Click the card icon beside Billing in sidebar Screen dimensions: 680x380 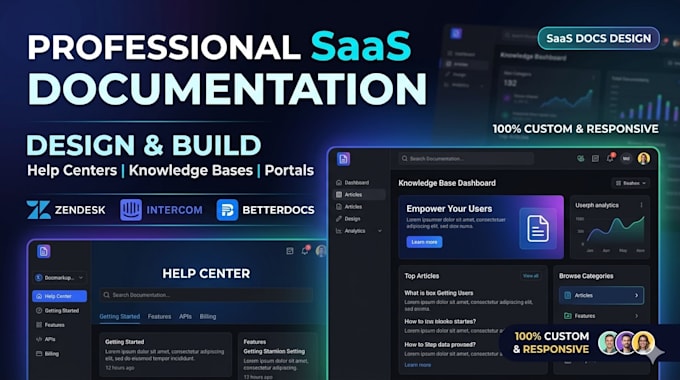pos(39,354)
